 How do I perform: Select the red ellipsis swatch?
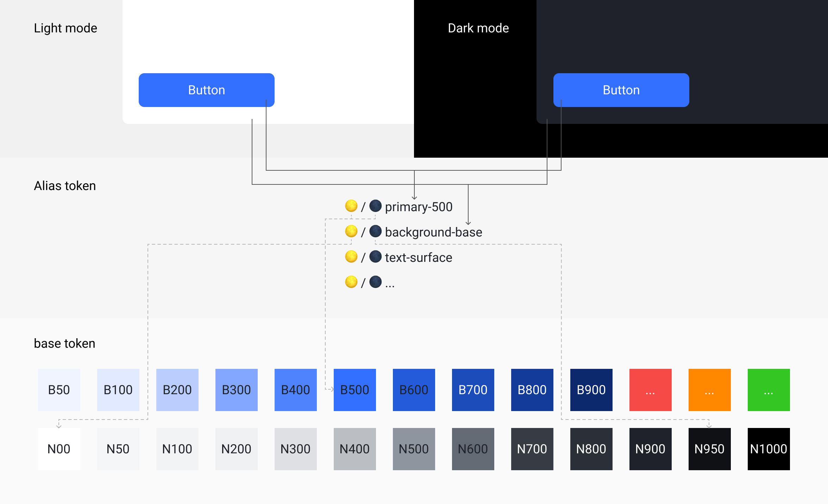650,390
